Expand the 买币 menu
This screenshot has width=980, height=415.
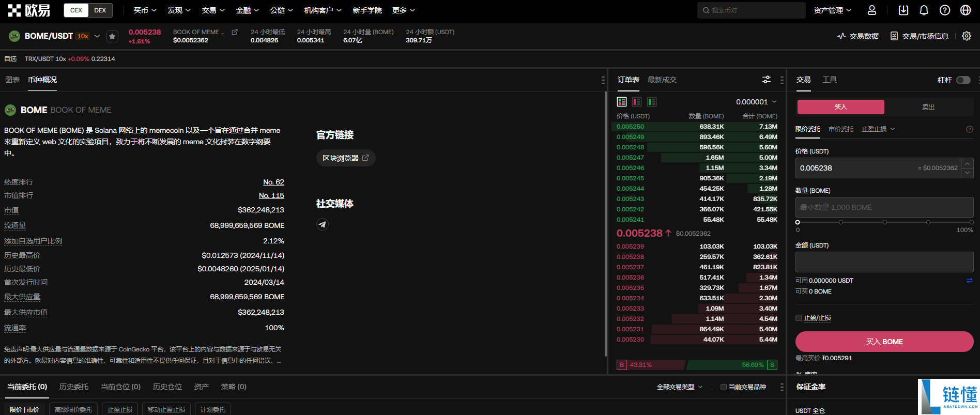pyautogui.click(x=145, y=10)
